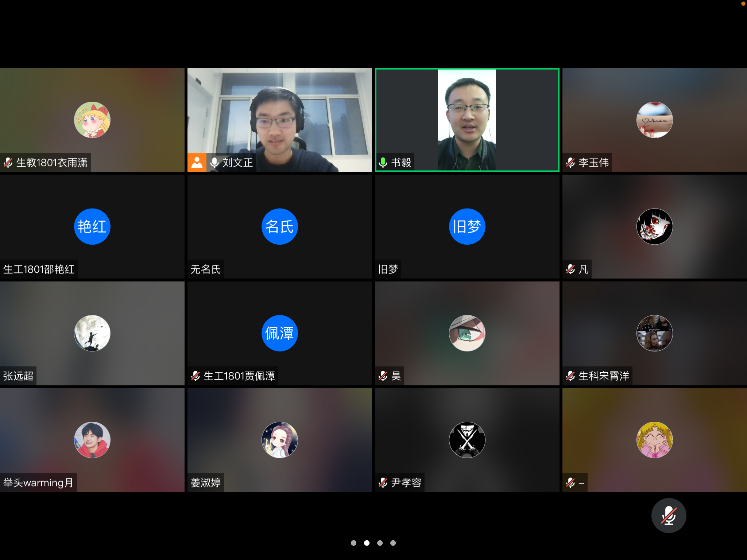Click the orange host icon beside 刘文正
Viewport: 747px width, 560px height.
tap(197, 163)
